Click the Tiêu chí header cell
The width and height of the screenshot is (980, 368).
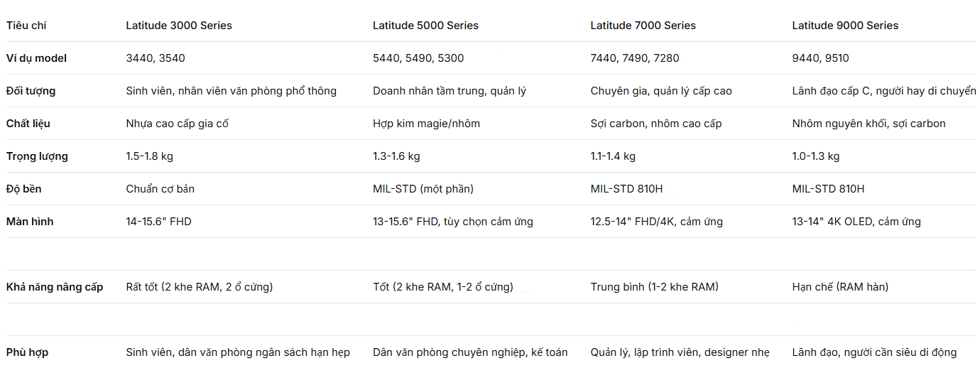26,26
